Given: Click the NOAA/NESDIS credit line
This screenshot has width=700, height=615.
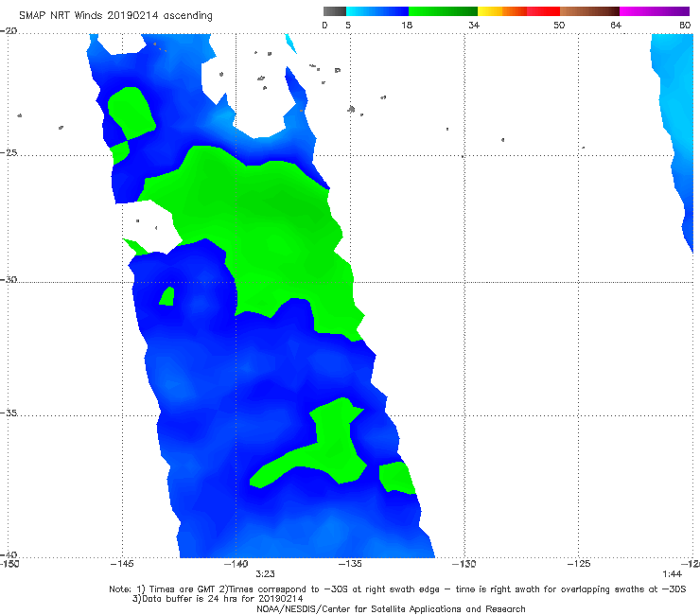Looking at the screenshot, I should pos(391,609).
